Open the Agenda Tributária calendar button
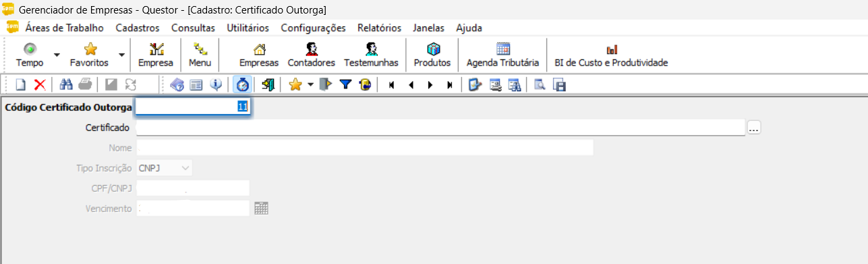 (x=503, y=55)
